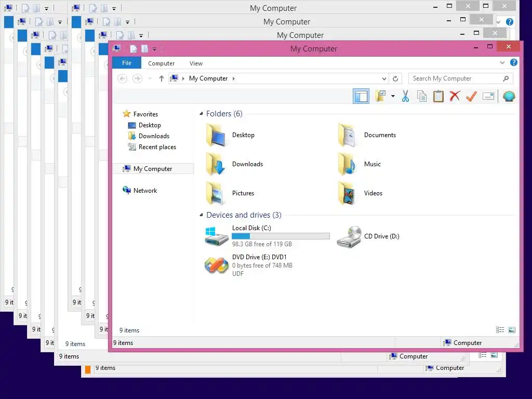Image resolution: width=532 pixels, height=399 pixels.
Task: Select the Desktop folder icon
Action: click(x=216, y=135)
